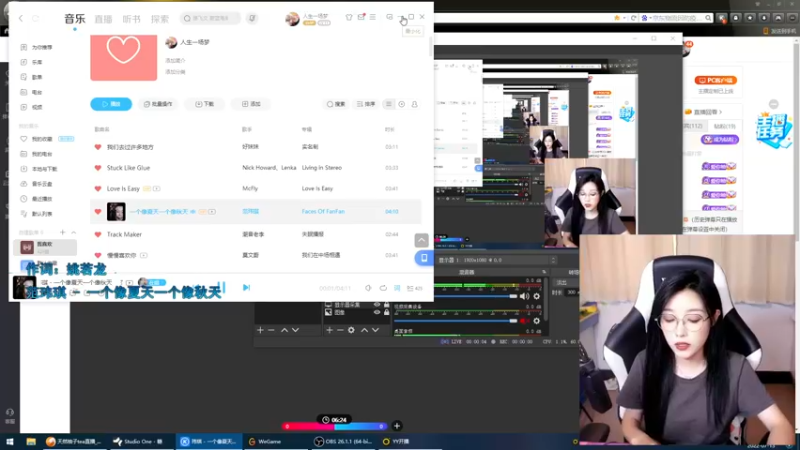Click the listen-recognize microphone icon by search
Viewport: 800px width, 450px height.
252,18
